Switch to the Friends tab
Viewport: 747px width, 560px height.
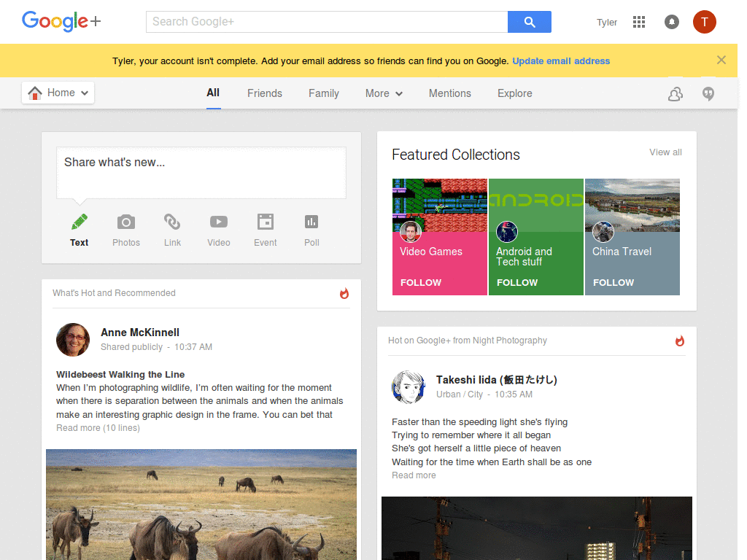[x=264, y=94]
